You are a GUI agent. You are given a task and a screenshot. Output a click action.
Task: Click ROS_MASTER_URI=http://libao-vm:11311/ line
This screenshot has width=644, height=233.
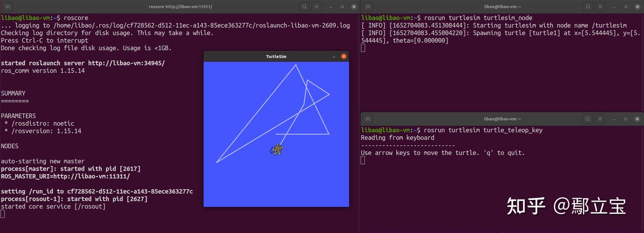point(65,176)
